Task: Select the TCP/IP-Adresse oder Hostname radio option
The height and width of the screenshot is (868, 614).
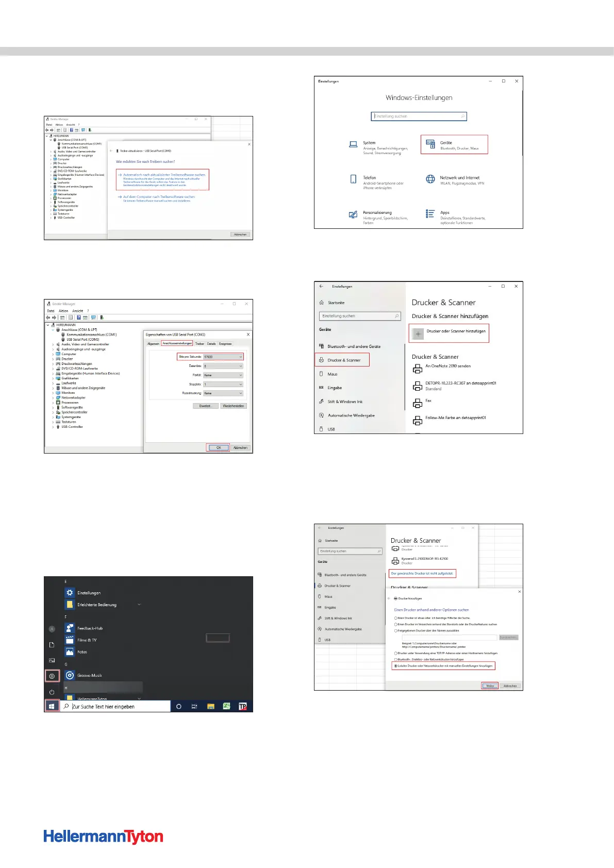Action: [x=396, y=653]
